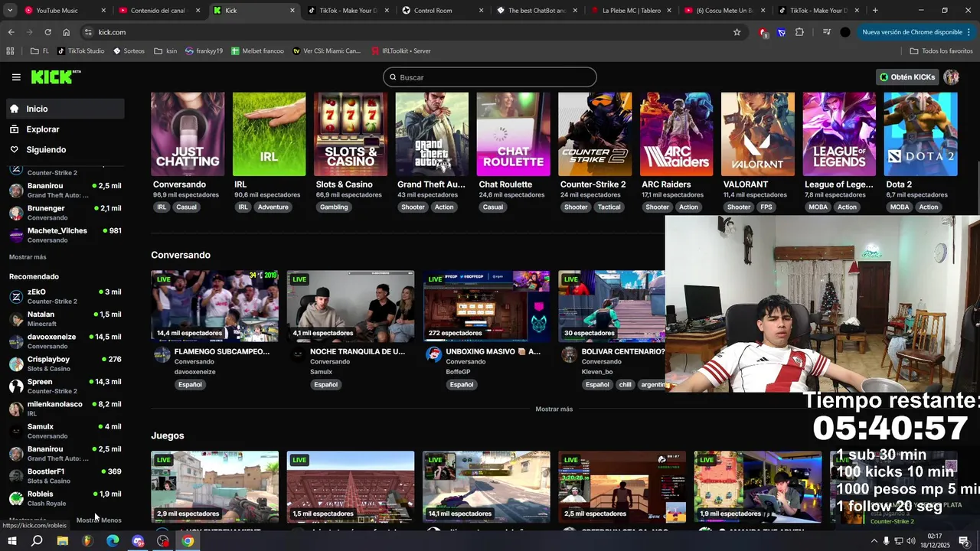Open milenkanolasco channel in sidebar
Image resolution: width=980 pixels, height=551 pixels.
[x=64, y=409]
